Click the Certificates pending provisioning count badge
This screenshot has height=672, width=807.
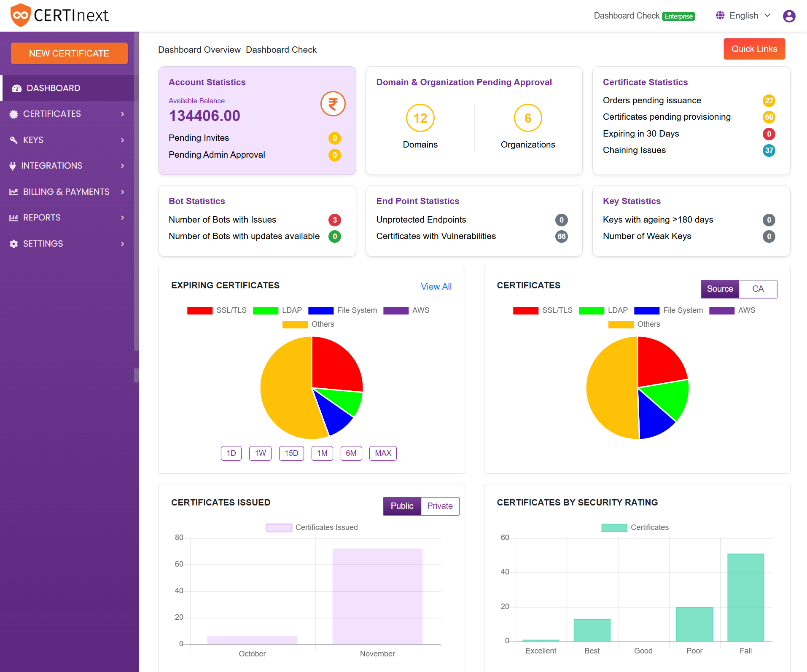pos(769,117)
